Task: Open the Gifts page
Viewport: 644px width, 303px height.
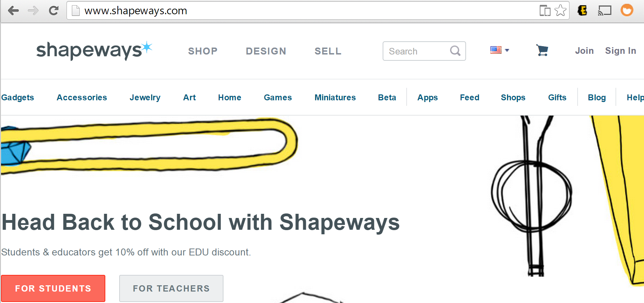Action: 557,98
